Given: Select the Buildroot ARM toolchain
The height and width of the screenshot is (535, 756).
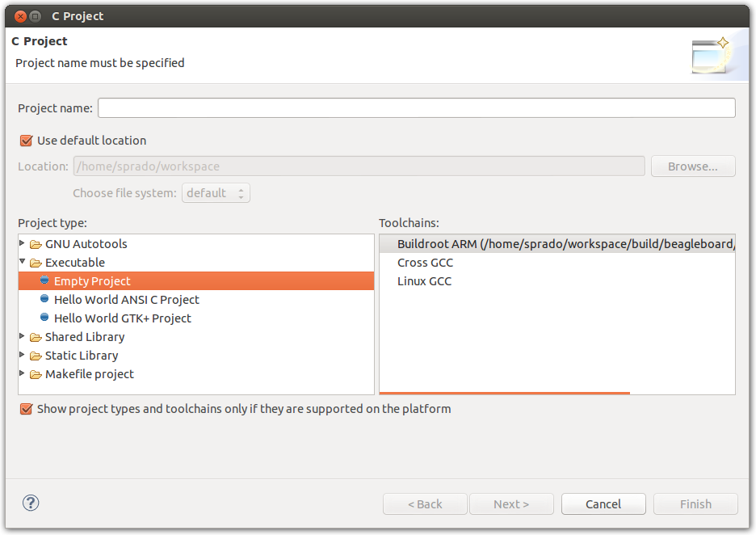Looking at the screenshot, I should pyautogui.click(x=557, y=244).
